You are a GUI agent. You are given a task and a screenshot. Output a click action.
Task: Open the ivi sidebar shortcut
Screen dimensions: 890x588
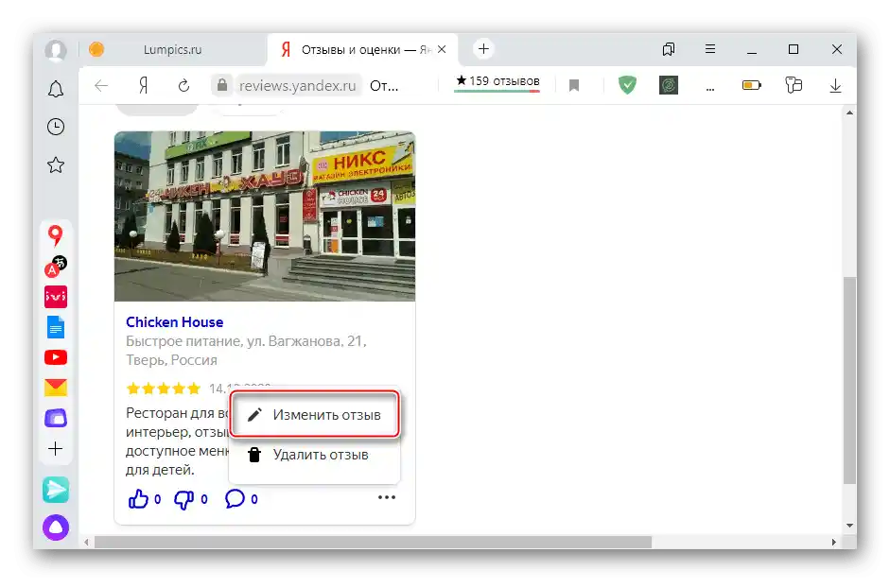pyautogui.click(x=56, y=297)
